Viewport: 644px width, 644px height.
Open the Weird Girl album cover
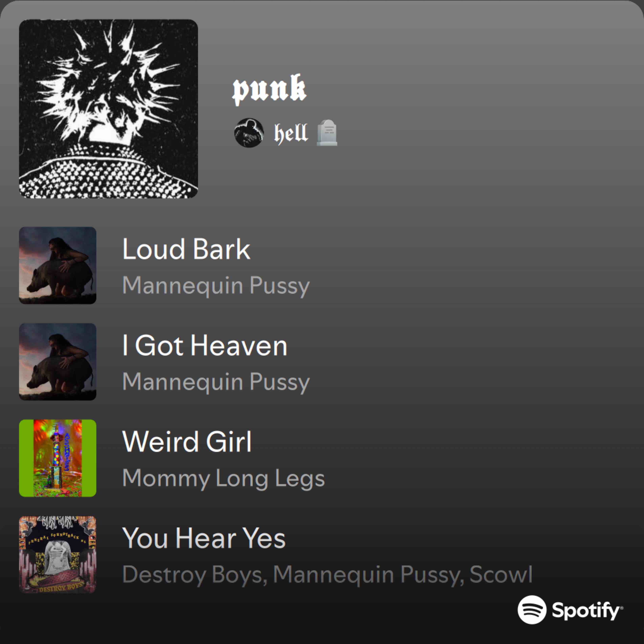coord(58,458)
